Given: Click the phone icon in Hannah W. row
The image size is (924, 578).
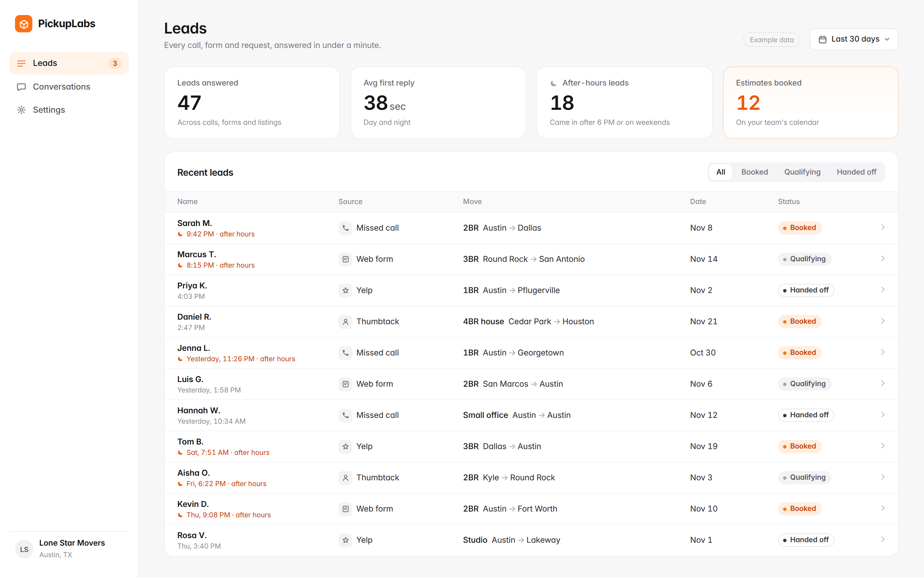Looking at the screenshot, I should click(x=345, y=415).
